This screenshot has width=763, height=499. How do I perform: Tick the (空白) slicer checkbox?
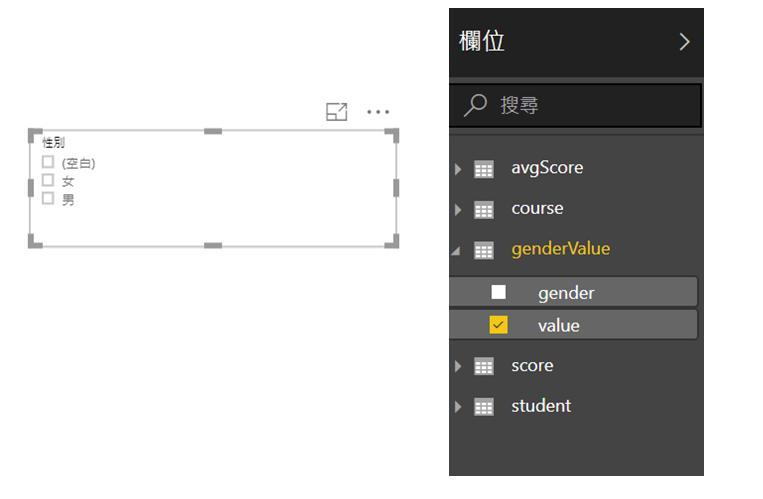pyautogui.click(x=48, y=162)
